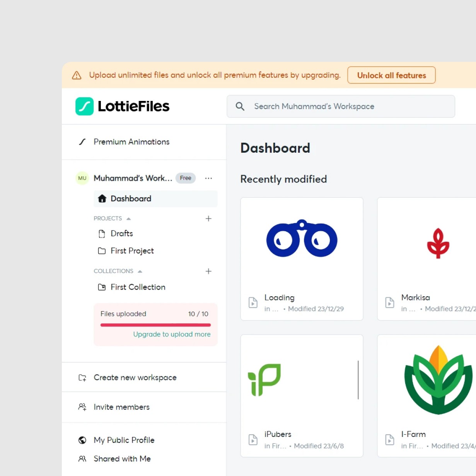Open workspace options three-dot menu
Image resolution: width=476 pixels, height=476 pixels.
pos(208,178)
